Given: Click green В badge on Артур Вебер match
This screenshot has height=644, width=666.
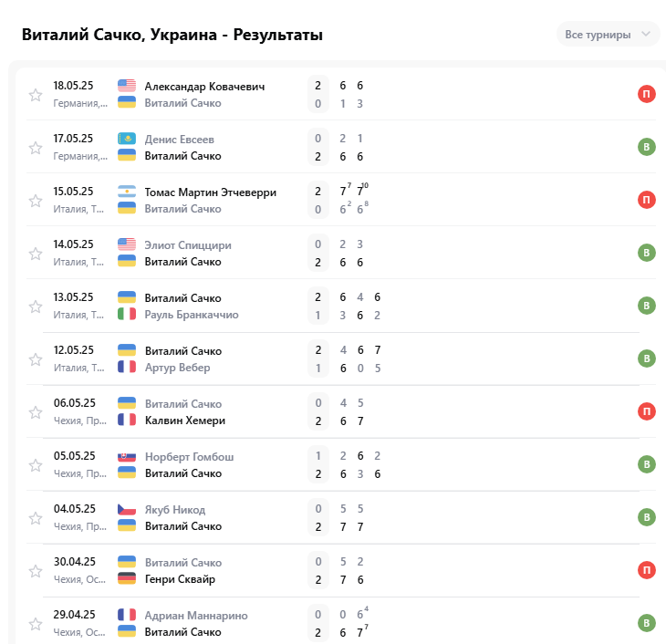Looking at the screenshot, I should [x=647, y=358].
